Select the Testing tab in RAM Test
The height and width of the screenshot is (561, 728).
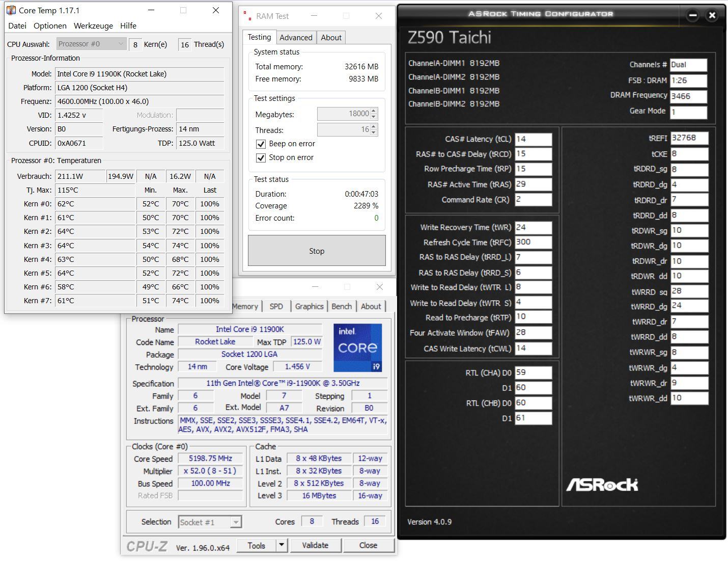click(x=259, y=37)
